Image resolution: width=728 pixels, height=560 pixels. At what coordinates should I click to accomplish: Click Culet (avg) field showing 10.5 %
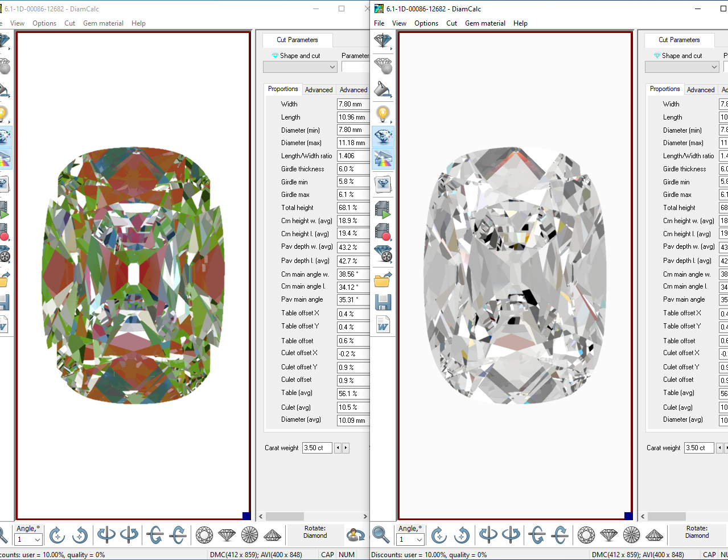pyautogui.click(x=353, y=407)
